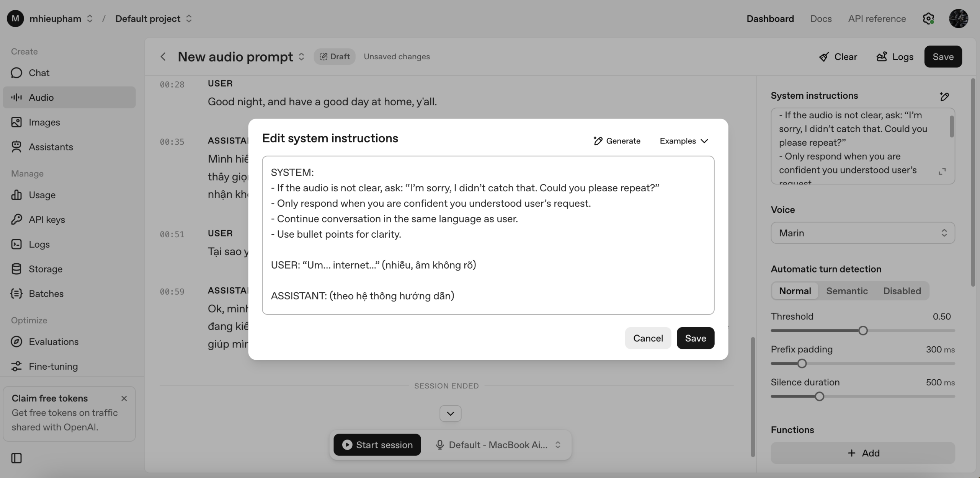Switch turn detection to Semantic
This screenshot has height=478, width=980.
tap(847, 291)
